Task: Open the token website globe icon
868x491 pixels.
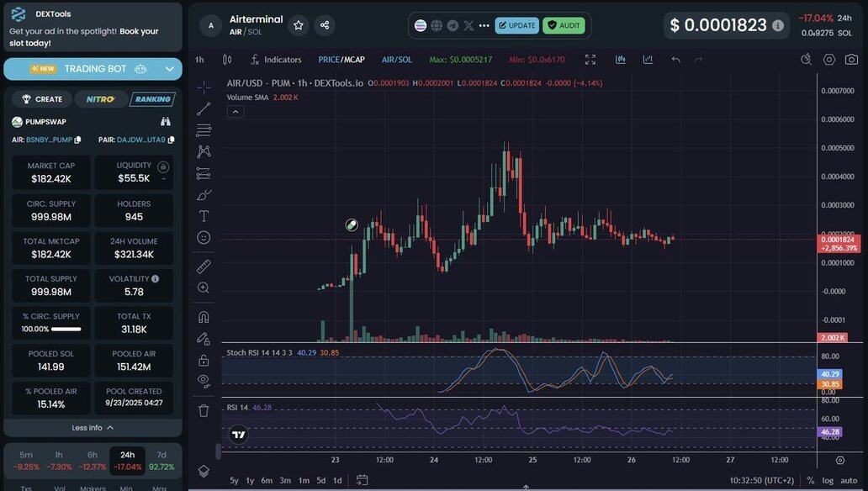Action: click(x=437, y=25)
